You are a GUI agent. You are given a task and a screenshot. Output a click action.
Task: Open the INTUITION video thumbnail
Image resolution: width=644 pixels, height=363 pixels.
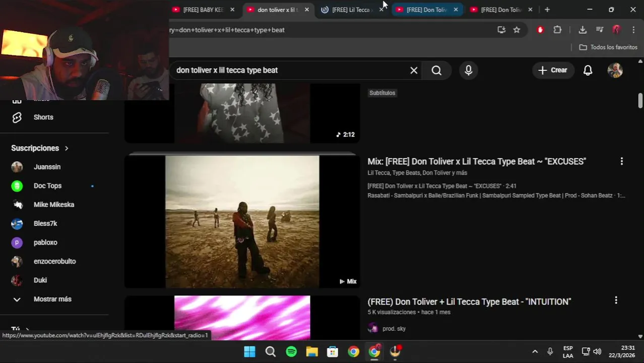242,318
